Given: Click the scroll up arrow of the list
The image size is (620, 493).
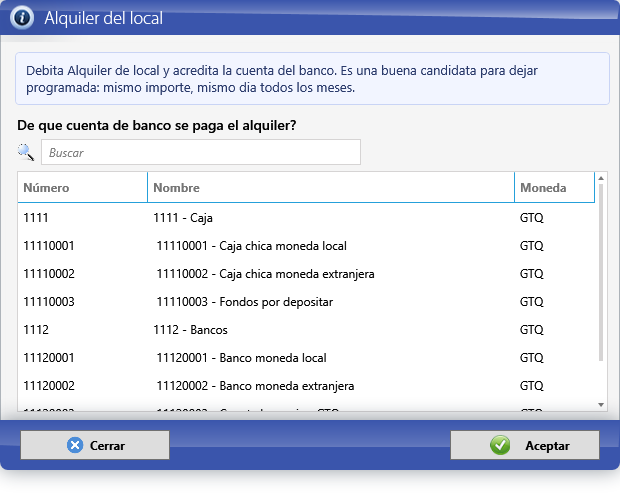Looking at the screenshot, I should (601, 178).
